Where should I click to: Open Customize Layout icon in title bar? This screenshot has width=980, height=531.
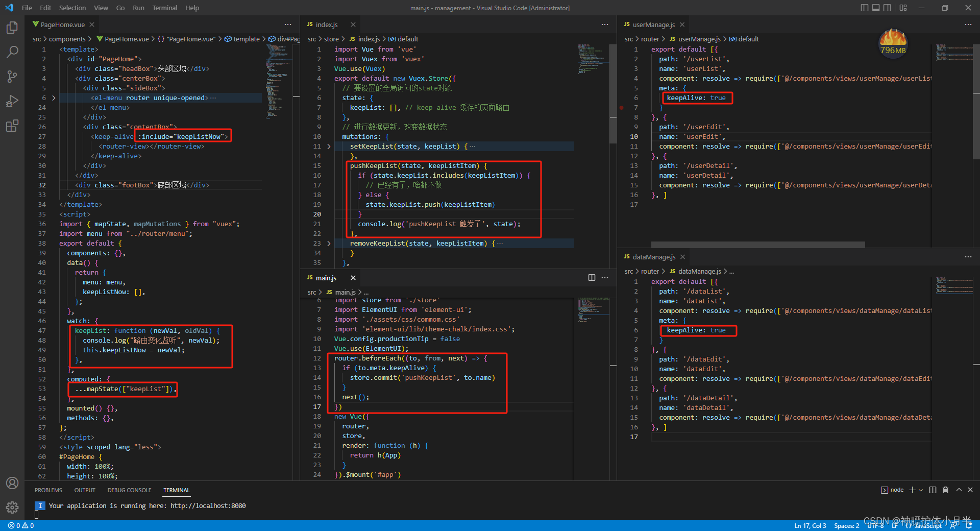coord(903,8)
